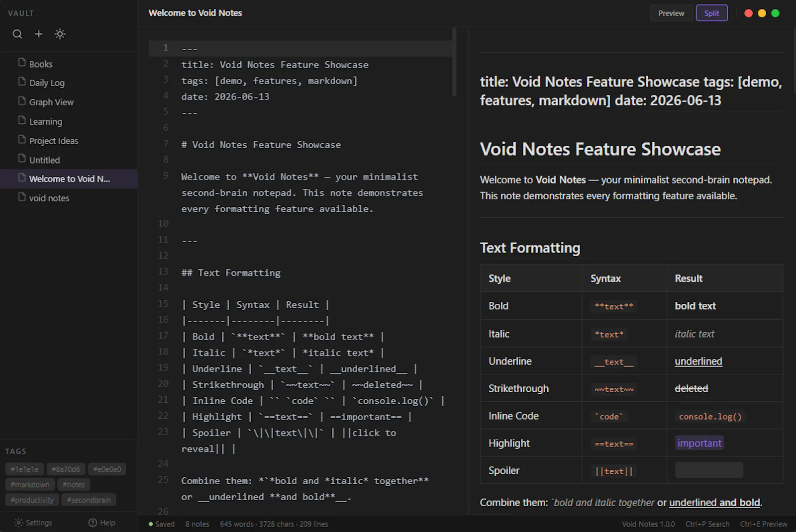
Task: Open the vault search icon
Action: pyautogui.click(x=17, y=34)
